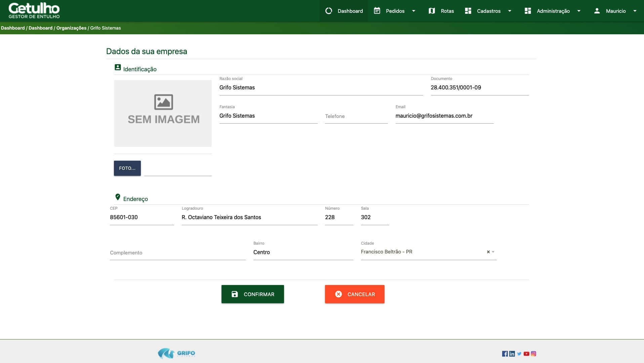Viewport: 644px width, 363px height.
Task: Expand the Mauricio user menu arrow
Action: click(635, 11)
